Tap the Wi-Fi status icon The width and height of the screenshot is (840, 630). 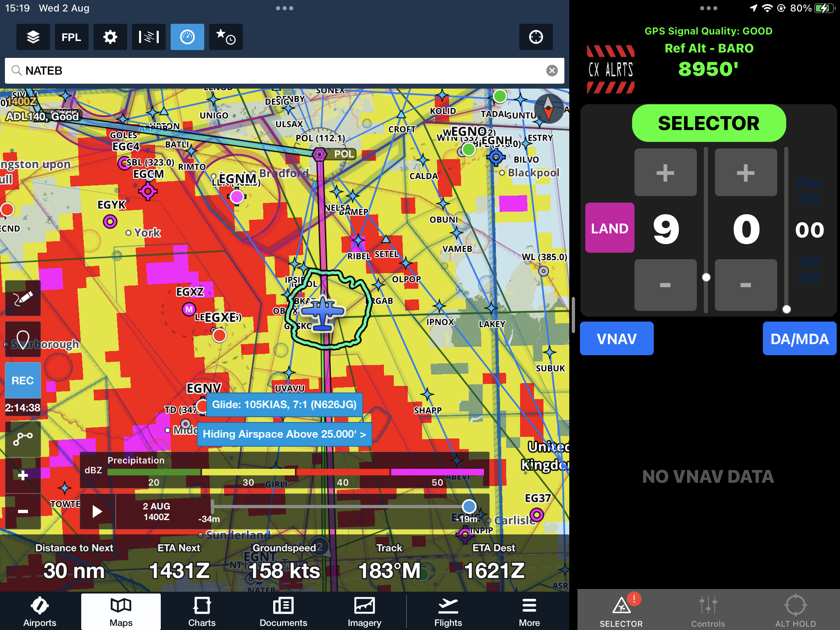(767, 8)
